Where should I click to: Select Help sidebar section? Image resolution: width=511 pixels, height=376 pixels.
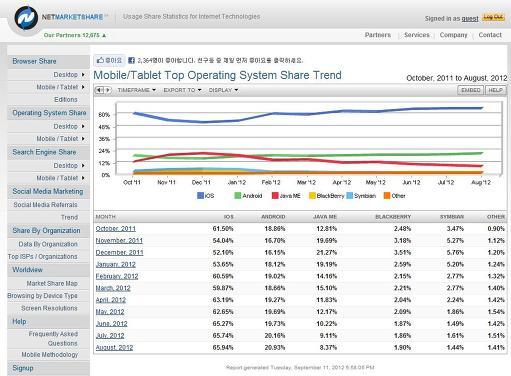click(x=48, y=322)
